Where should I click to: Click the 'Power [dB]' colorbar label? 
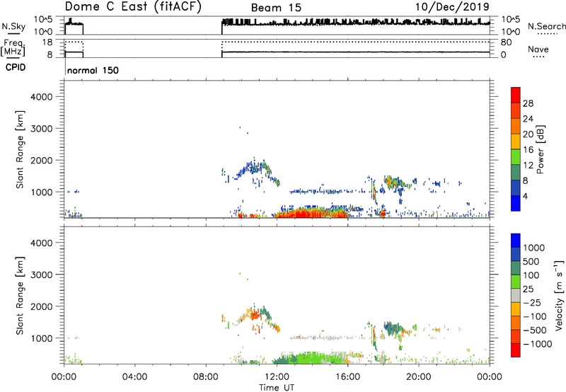540,149
